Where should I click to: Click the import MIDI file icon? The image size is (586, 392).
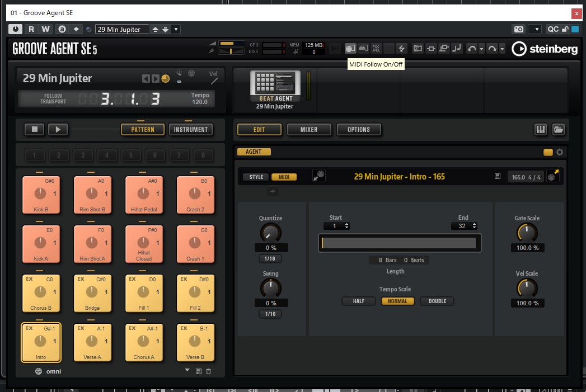click(319, 176)
